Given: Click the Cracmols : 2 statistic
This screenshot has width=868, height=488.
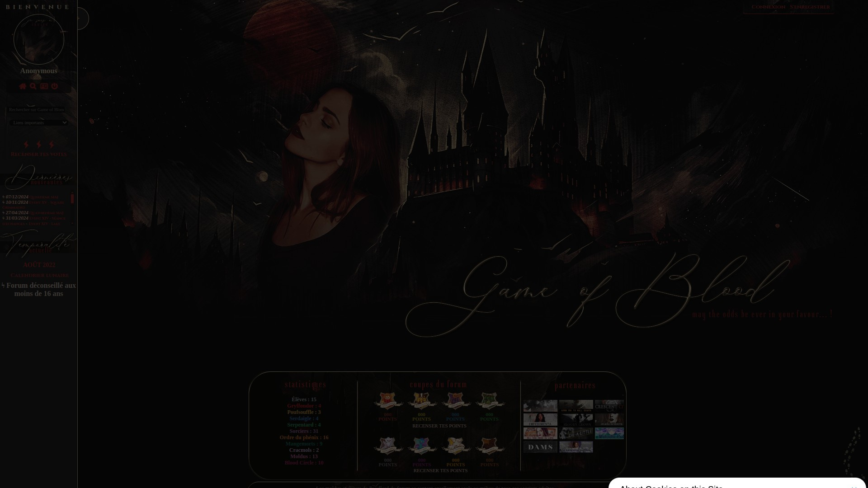Looking at the screenshot, I should [304, 450].
